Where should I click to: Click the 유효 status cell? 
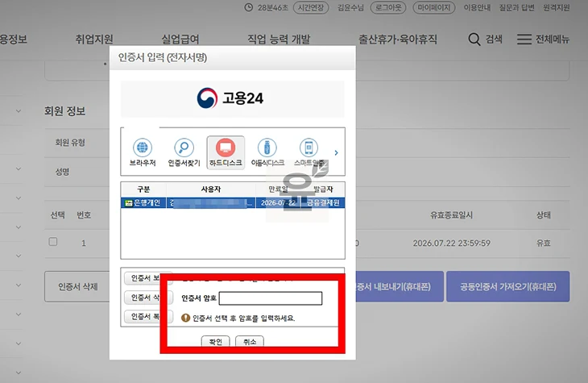tap(544, 243)
